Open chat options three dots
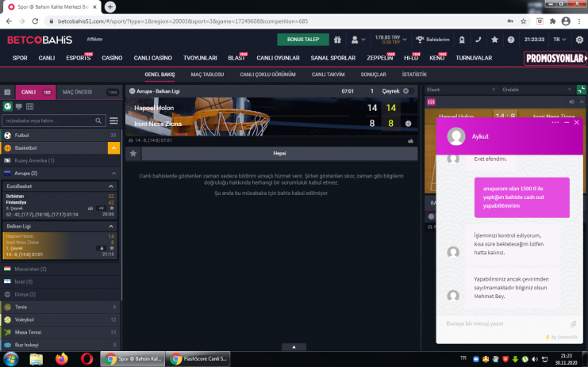Viewport: 588px width, 367px height. (x=555, y=122)
